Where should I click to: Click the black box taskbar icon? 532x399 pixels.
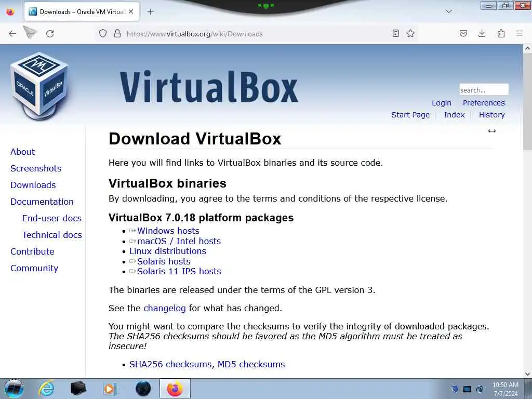tap(78, 389)
